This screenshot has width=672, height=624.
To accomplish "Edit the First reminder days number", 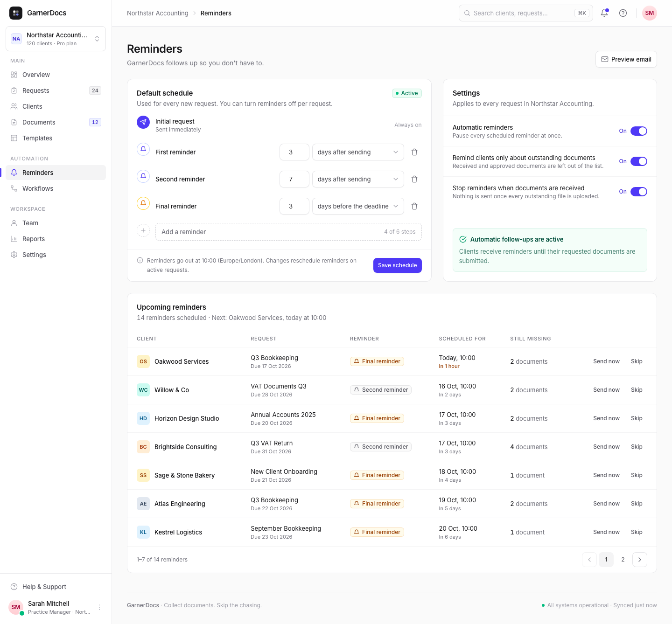I will click(294, 152).
